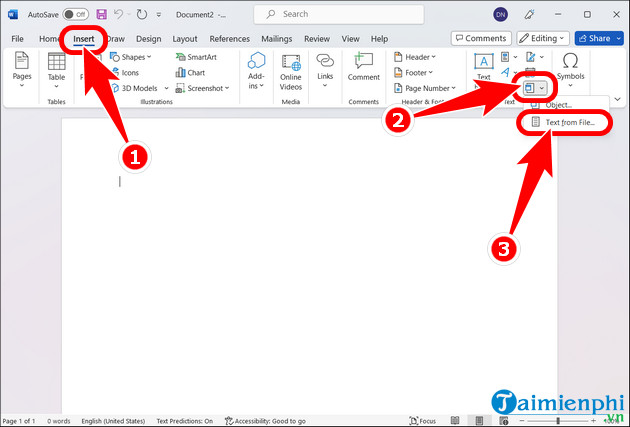The width and height of the screenshot is (630, 427).
Task: Click the Comment insert icon
Action: pos(363,61)
